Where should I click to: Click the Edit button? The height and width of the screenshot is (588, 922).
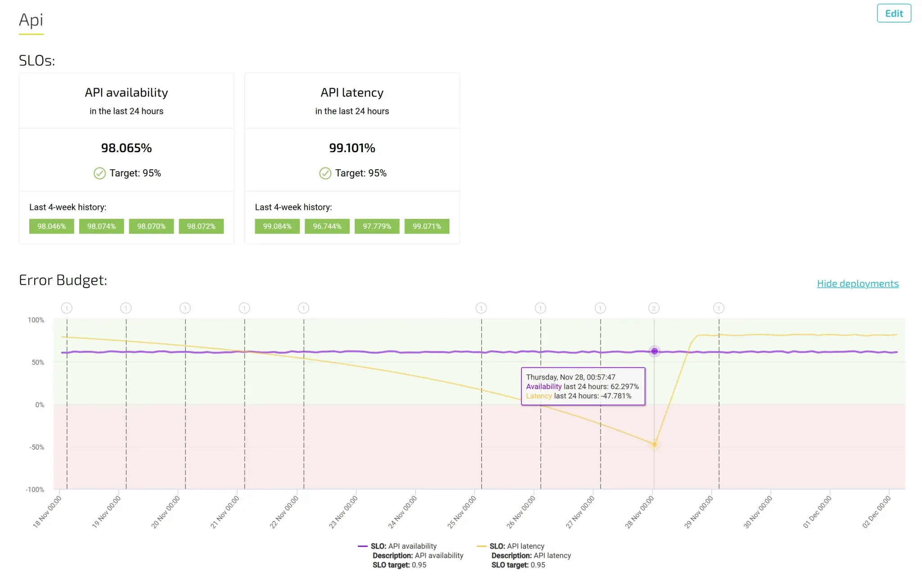click(894, 13)
